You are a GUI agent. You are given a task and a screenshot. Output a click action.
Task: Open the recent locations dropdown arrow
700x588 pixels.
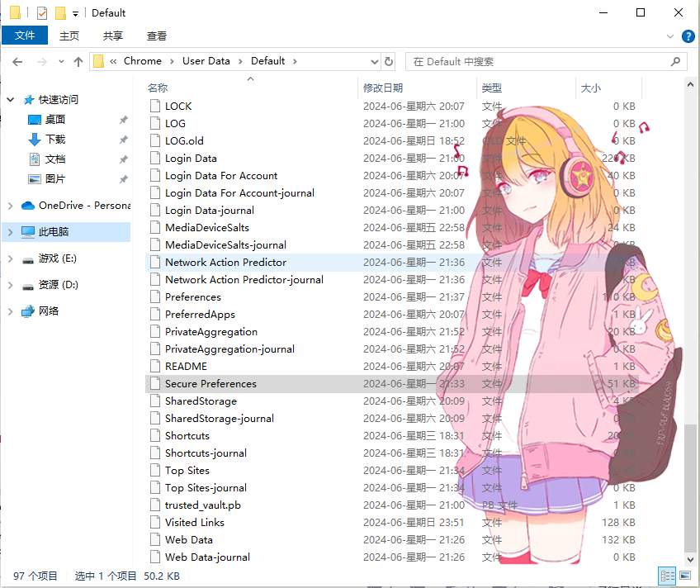point(61,62)
